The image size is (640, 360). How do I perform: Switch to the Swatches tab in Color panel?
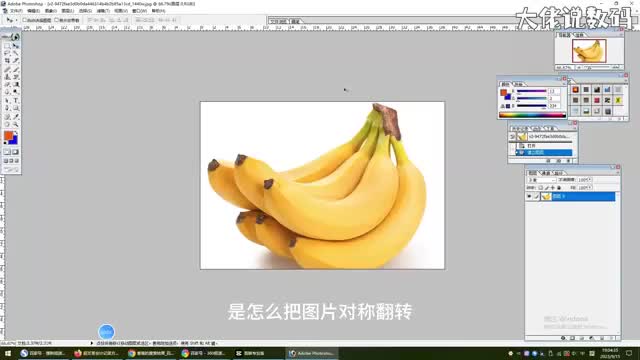pyautogui.click(x=518, y=84)
